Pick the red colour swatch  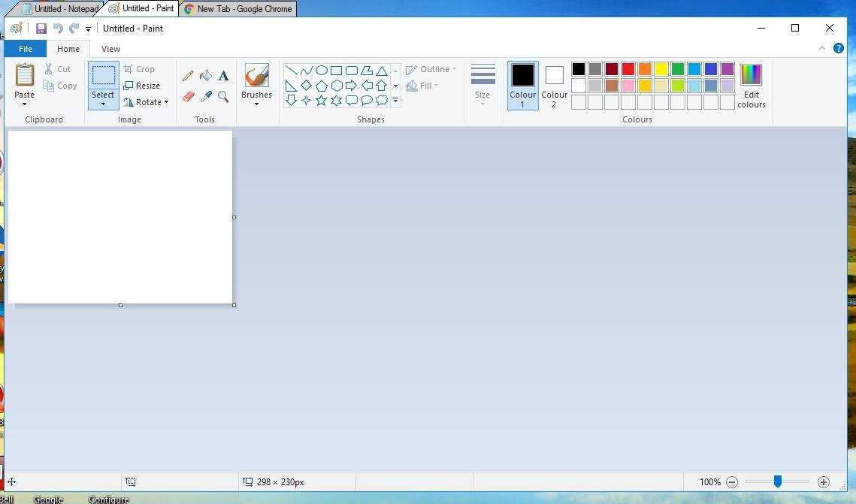pos(628,69)
